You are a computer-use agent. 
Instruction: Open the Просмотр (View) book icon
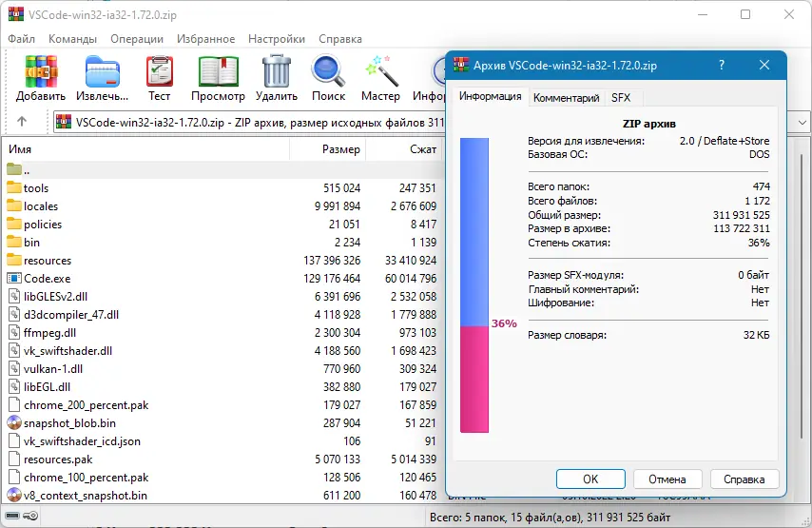(x=218, y=71)
